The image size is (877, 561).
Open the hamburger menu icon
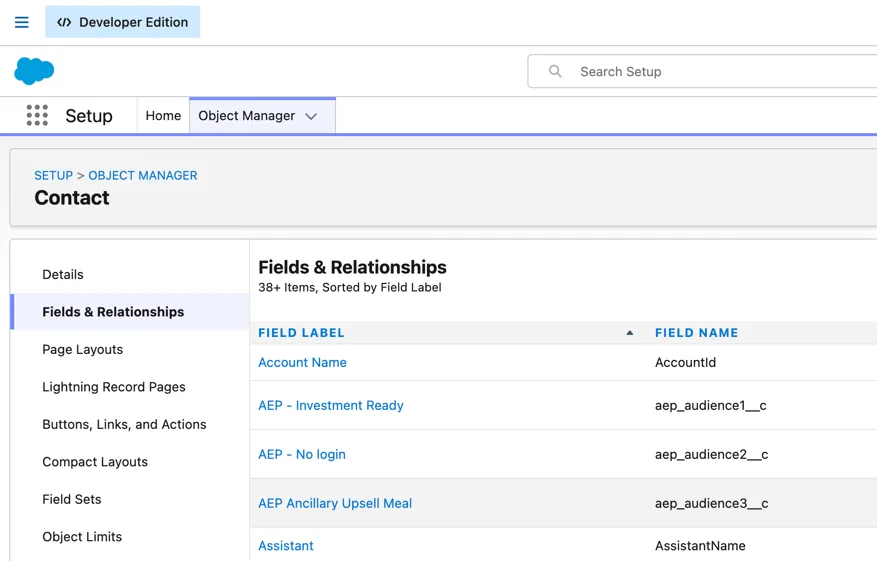point(21,22)
